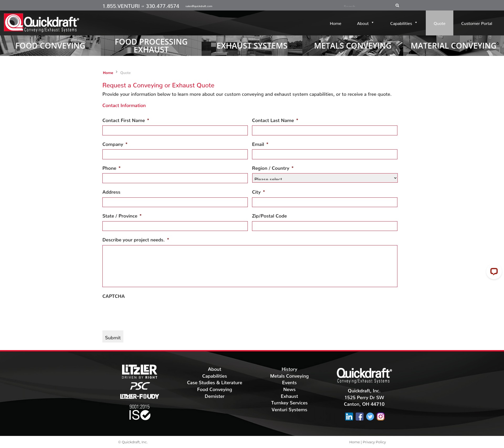This screenshot has height=448, width=504.
Task: Select the Quote navigation tab
Action: (439, 23)
